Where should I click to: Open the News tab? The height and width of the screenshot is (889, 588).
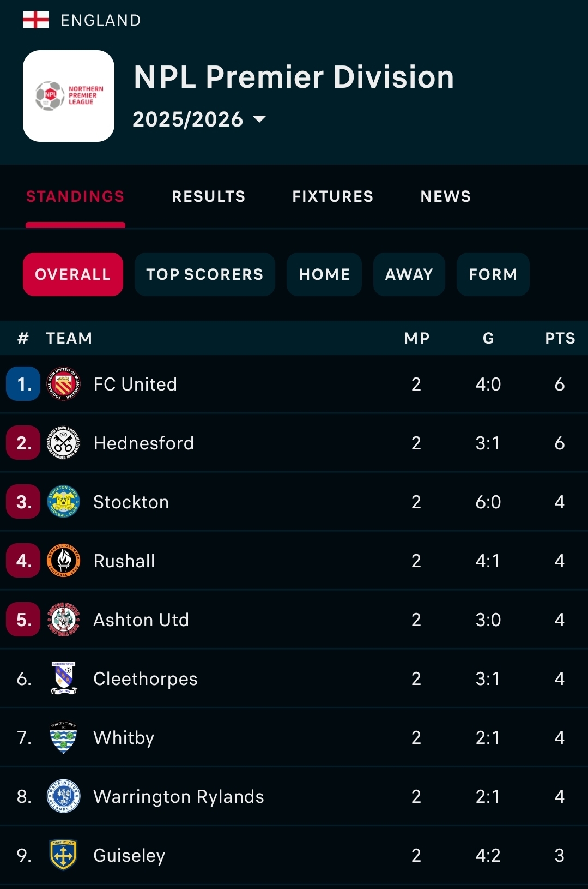point(446,196)
